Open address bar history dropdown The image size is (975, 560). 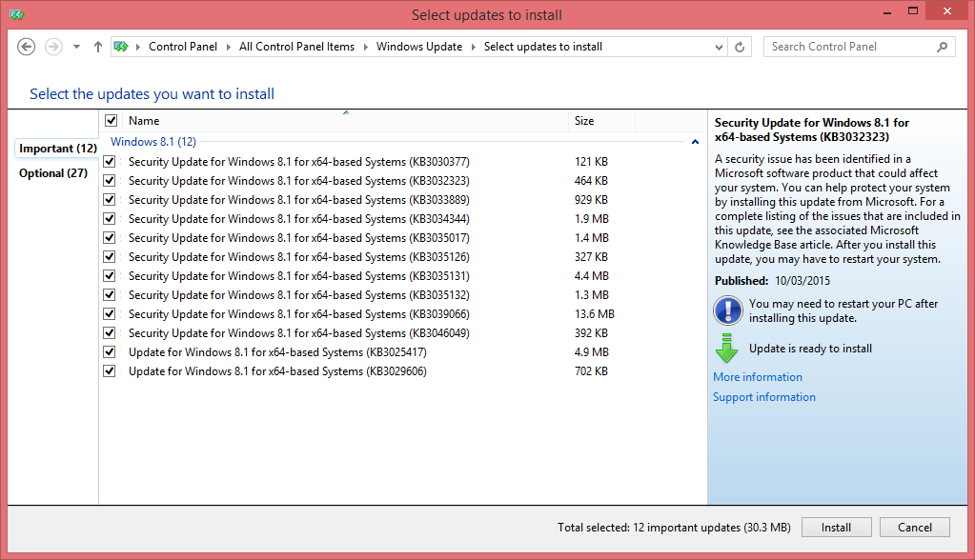719,48
